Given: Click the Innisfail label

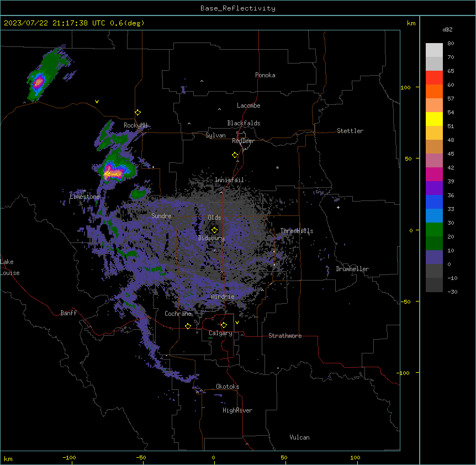Looking at the screenshot, I should click(x=229, y=180).
